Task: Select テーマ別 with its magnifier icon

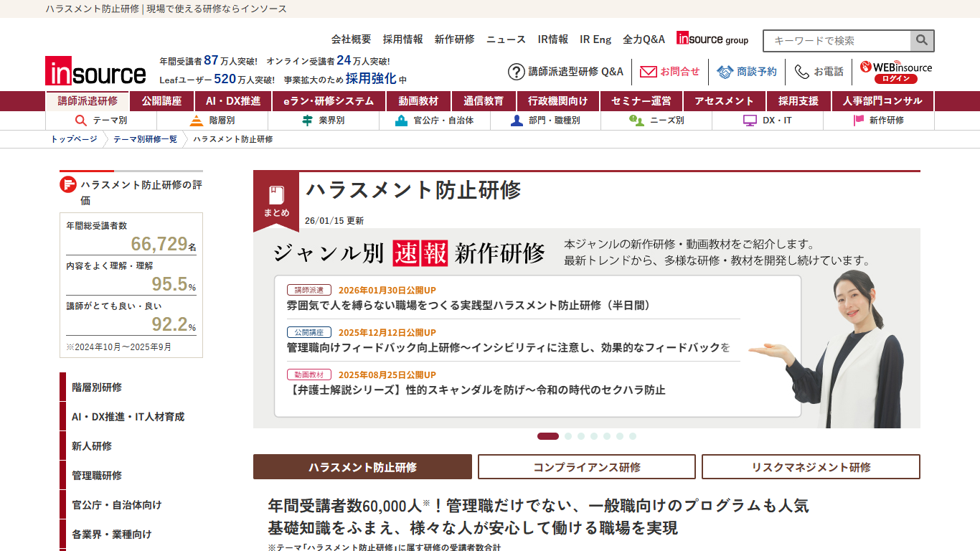Action: [x=80, y=120]
